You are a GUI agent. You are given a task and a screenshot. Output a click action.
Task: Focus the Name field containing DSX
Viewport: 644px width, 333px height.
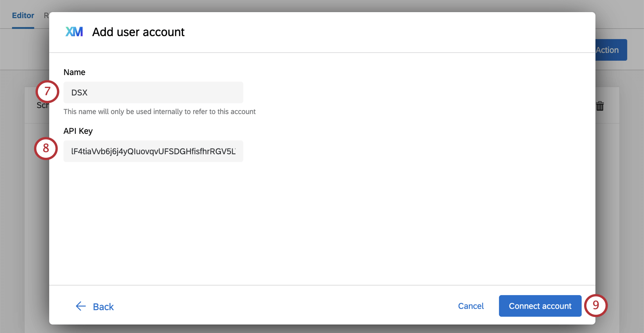tap(153, 93)
